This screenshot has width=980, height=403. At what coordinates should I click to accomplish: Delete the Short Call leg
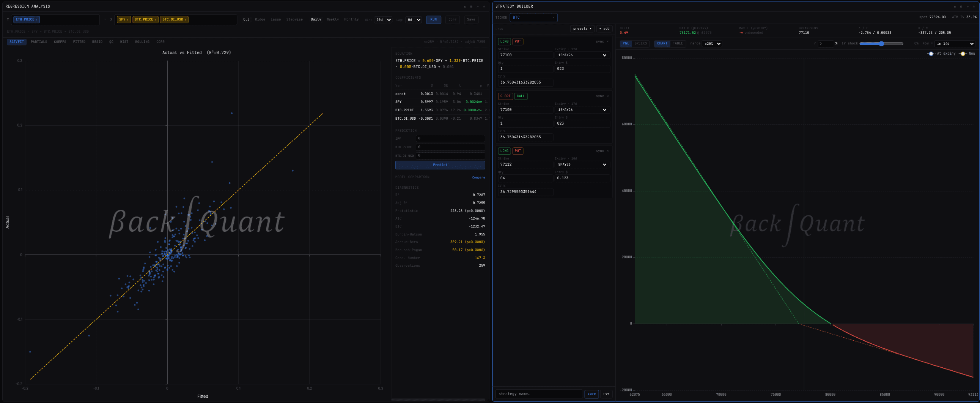pyautogui.click(x=607, y=96)
